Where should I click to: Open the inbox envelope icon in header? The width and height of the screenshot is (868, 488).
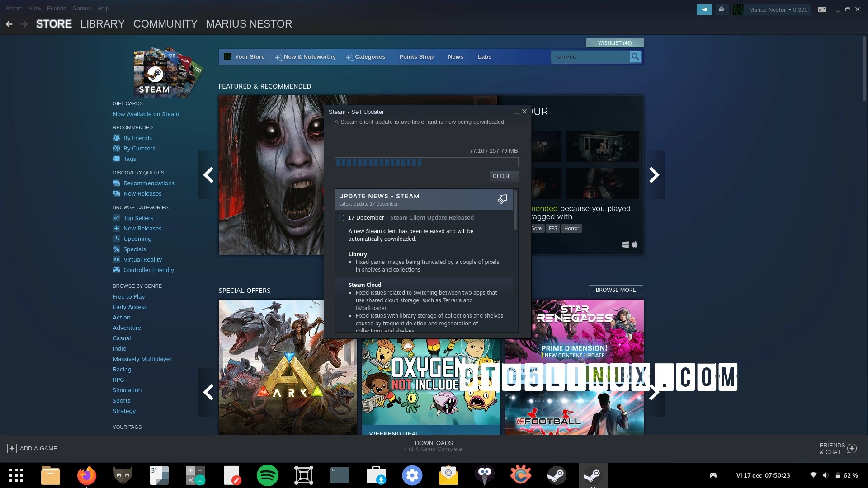pyautogui.click(x=722, y=9)
